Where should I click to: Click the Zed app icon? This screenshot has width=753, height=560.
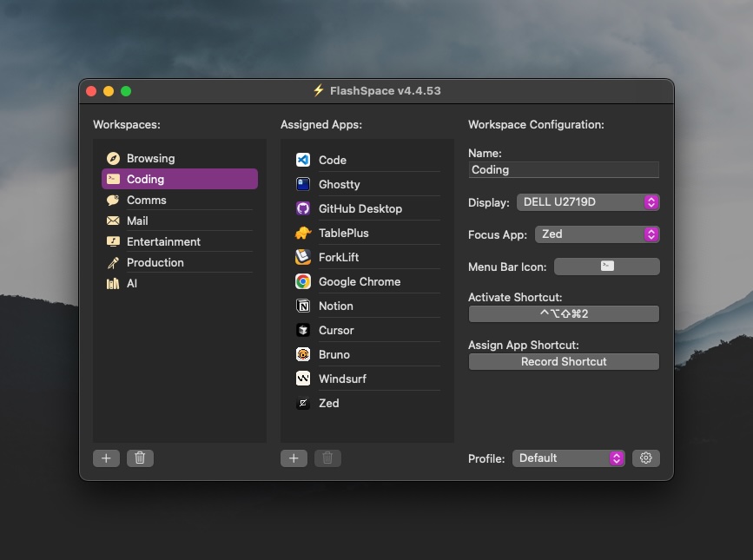click(x=303, y=403)
